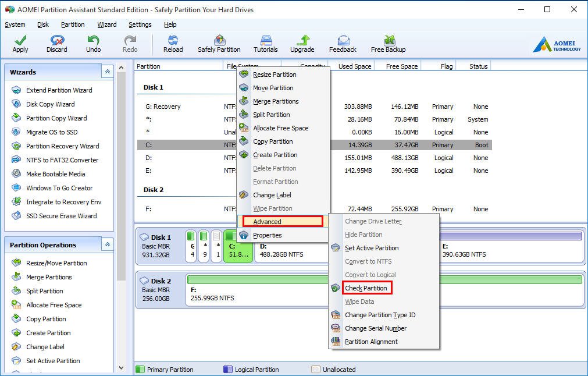Viewport: 588px width, 376px height.
Task: Collapse the Partition Operations panel
Action: [x=107, y=244]
